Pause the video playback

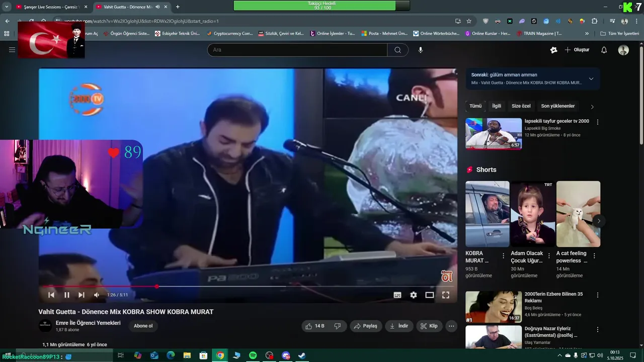coord(66,295)
